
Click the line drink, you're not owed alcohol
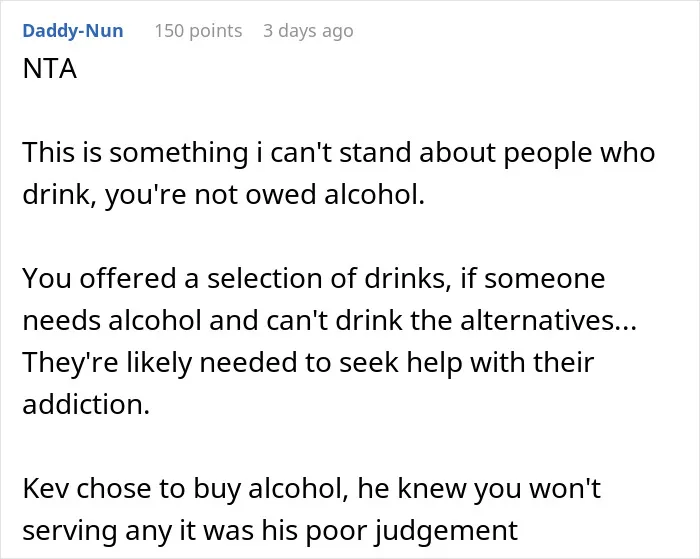[x=224, y=195]
